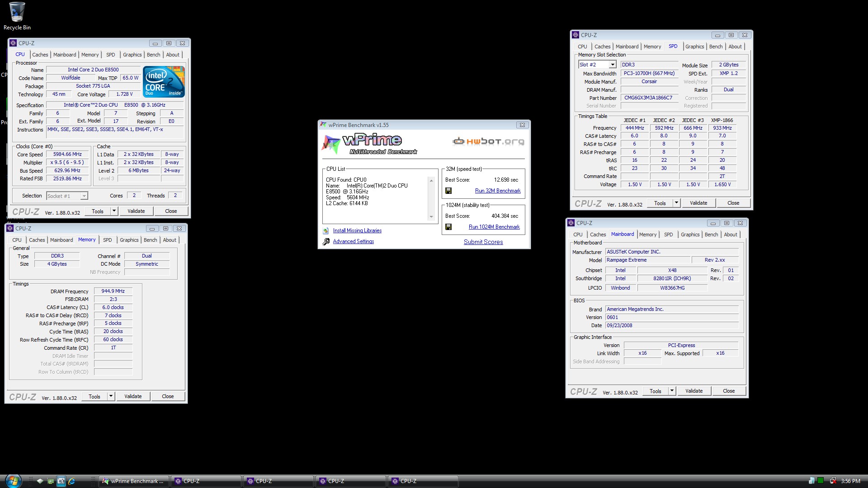Open the Windows Start orb
Viewport: 868px width, 488px height.
coord(13,481)
